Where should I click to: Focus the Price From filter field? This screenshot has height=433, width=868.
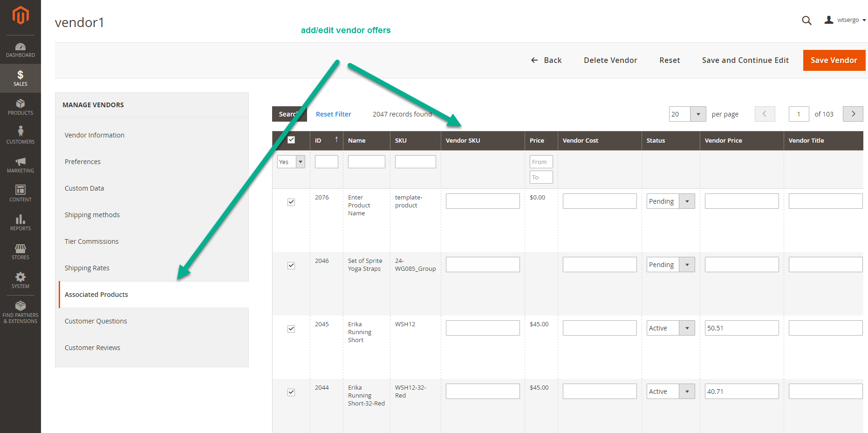pos(541,162)
